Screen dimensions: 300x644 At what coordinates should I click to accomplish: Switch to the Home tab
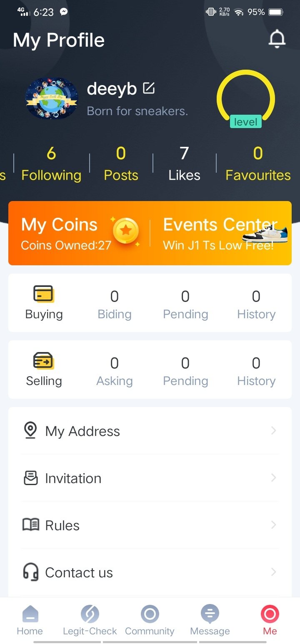pyautogui.click(x=30, y=621)
